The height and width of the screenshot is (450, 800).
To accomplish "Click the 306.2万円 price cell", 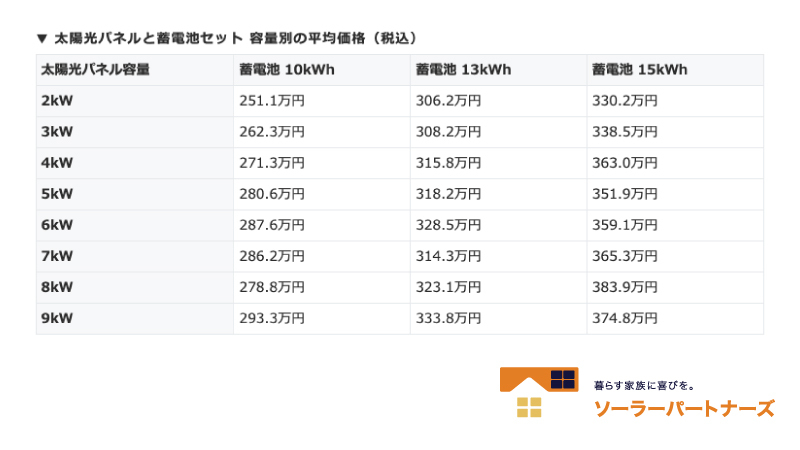I will tap(448, 101).
